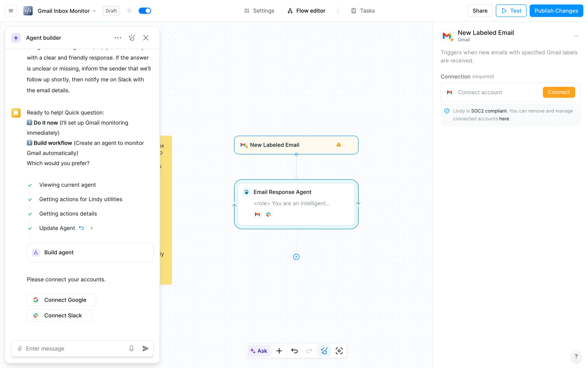Click the undo arrow in bottom toolbar
Screen dimensions: 588x368
pos(294,351)
